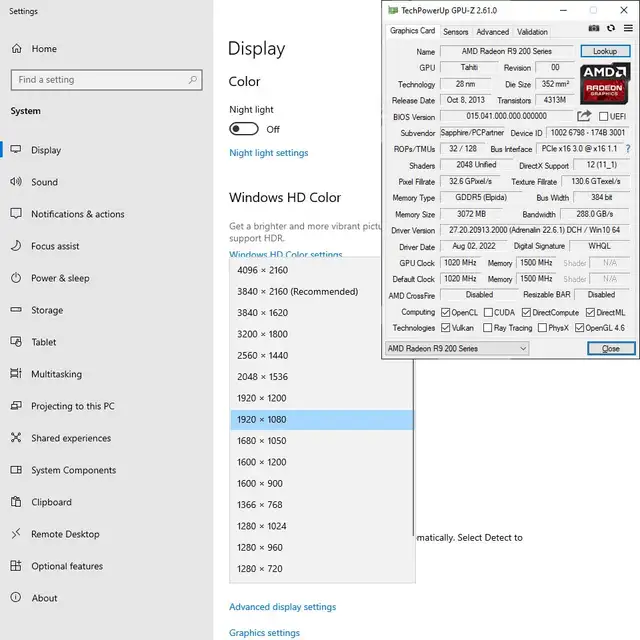Select 1366 × 768 resolution
This screenshot has width=640, height=640.
(x=322, y=505)
